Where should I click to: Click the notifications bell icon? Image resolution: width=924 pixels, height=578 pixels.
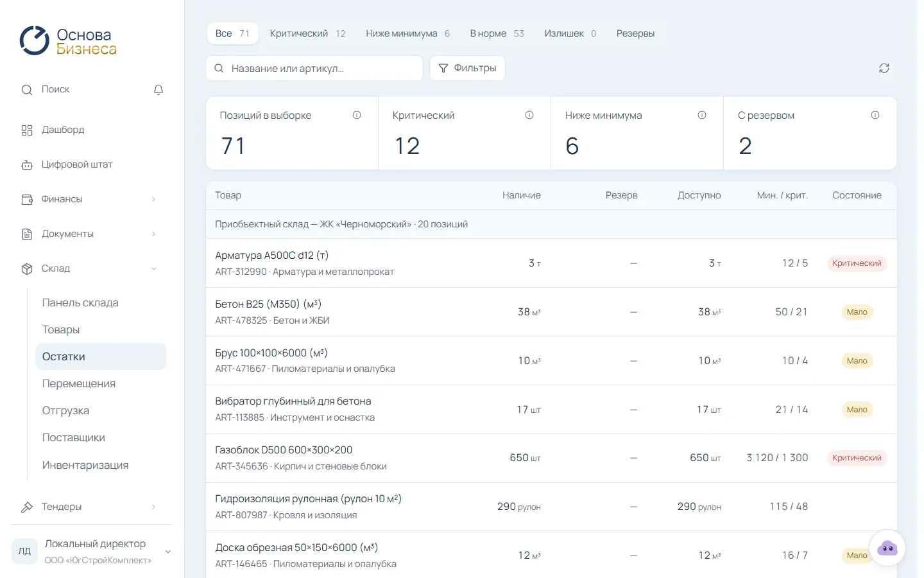click(x=158, y=90)
